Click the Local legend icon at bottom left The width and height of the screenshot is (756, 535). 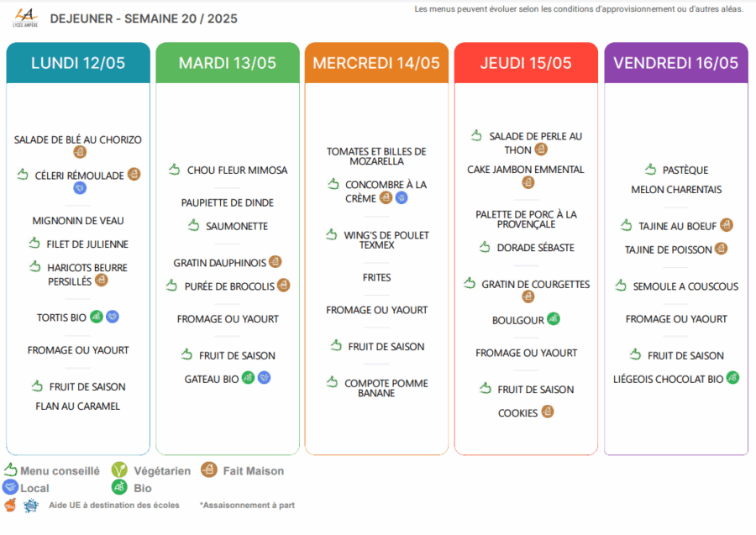[x=10, y=487]
